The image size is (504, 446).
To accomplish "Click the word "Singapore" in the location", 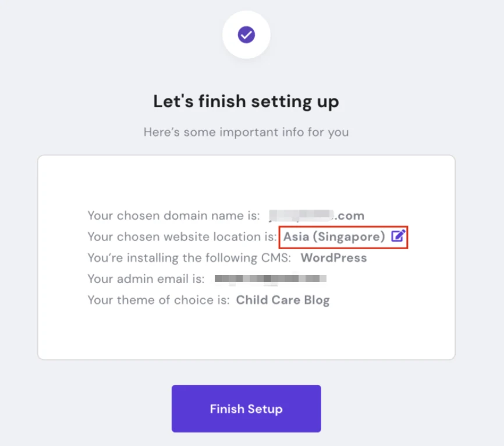I will (349, 237).
